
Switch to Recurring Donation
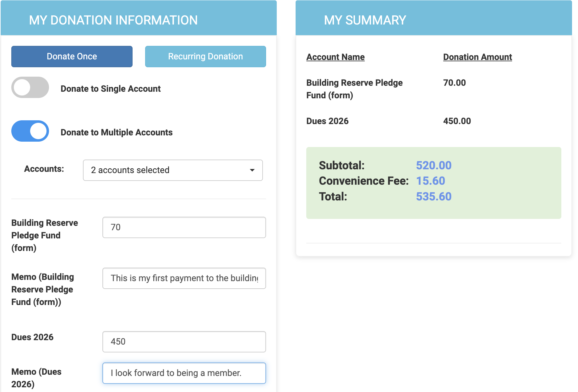tap(205, 57)
